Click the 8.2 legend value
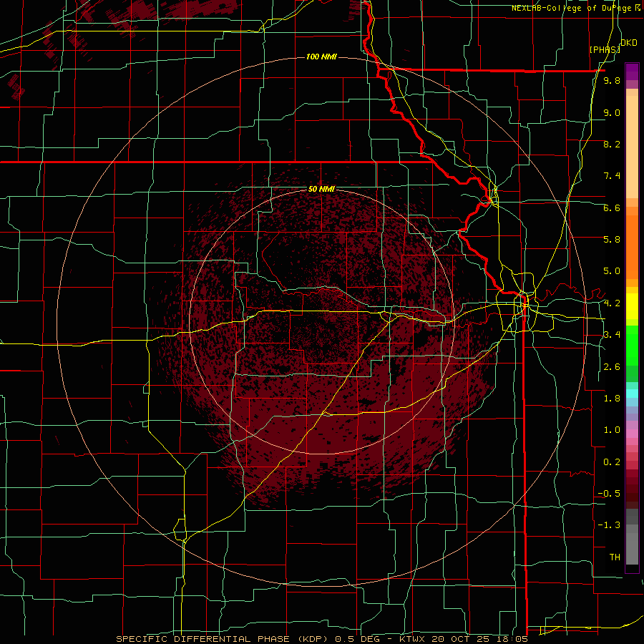 pyautogui.click(x=612, y=144)
